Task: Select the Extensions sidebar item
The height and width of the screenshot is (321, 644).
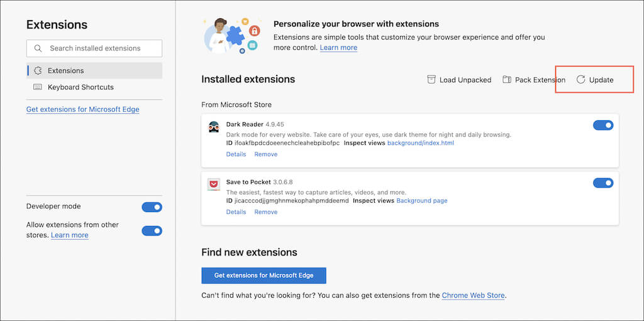Action: pyautogui.click(x=65, y=70)
